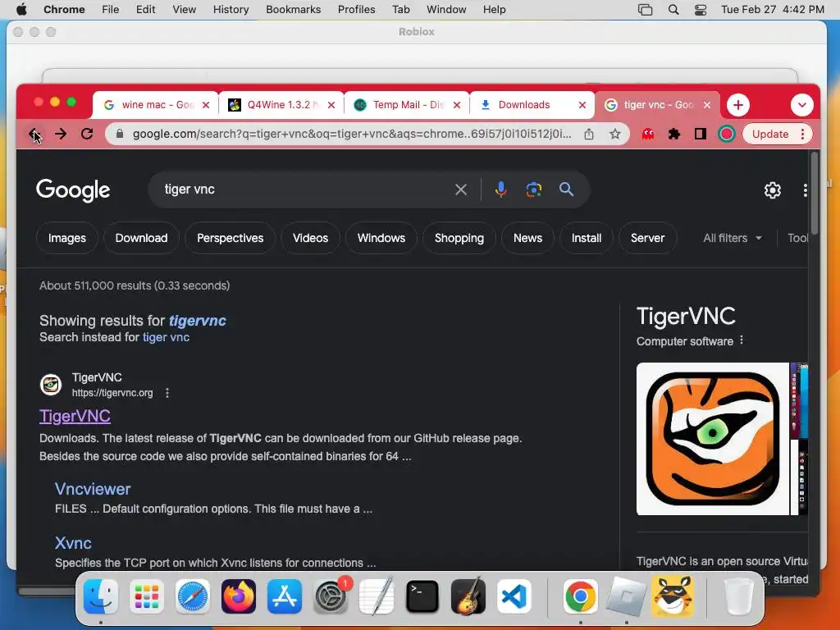Open the App Store from the Dock

(285, 596)
